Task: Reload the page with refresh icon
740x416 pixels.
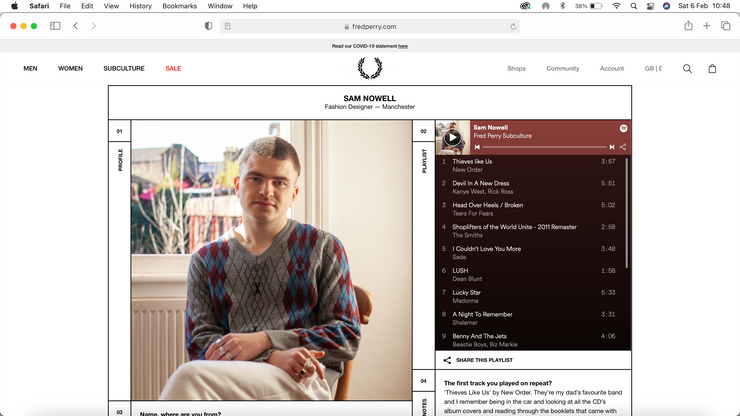Action: (513, 26)
